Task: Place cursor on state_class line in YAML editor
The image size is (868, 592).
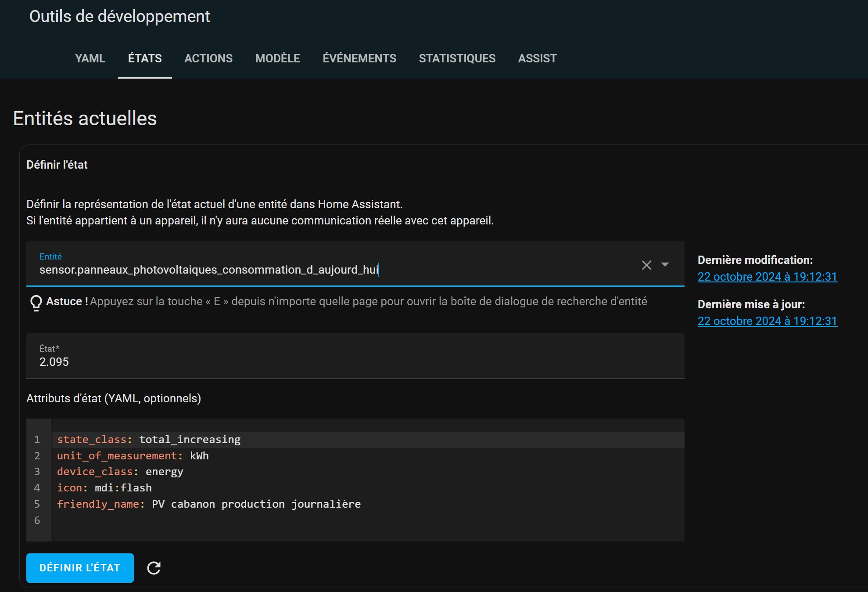Action: [x=368, y=440]
